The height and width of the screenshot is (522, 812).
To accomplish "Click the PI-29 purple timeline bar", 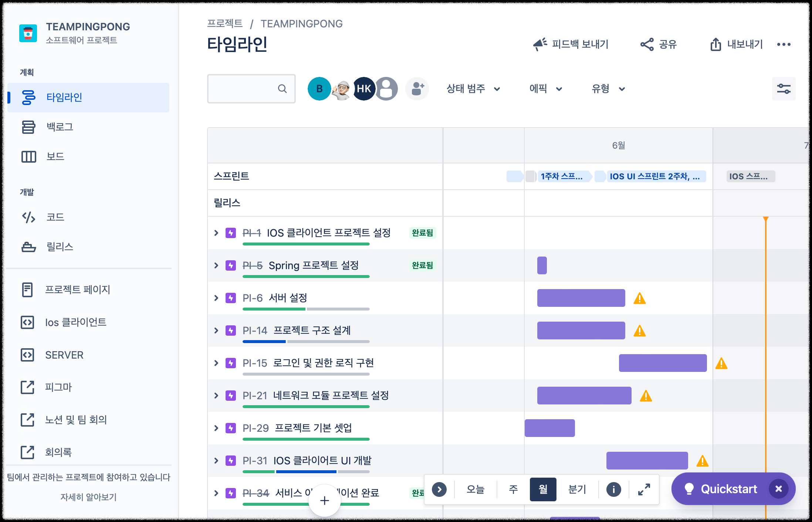I will [x=549, y=428].
